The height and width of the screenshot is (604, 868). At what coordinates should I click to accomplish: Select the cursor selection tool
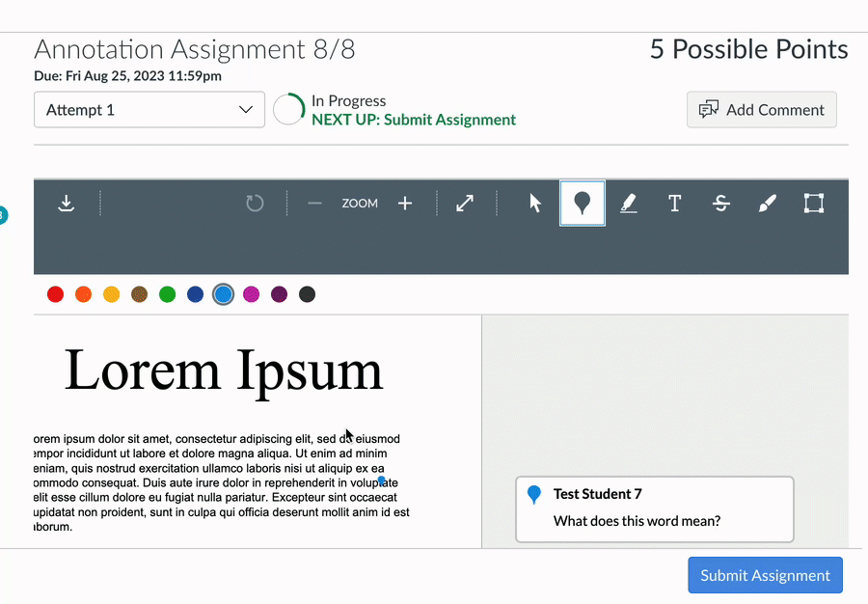coord(535,203)
